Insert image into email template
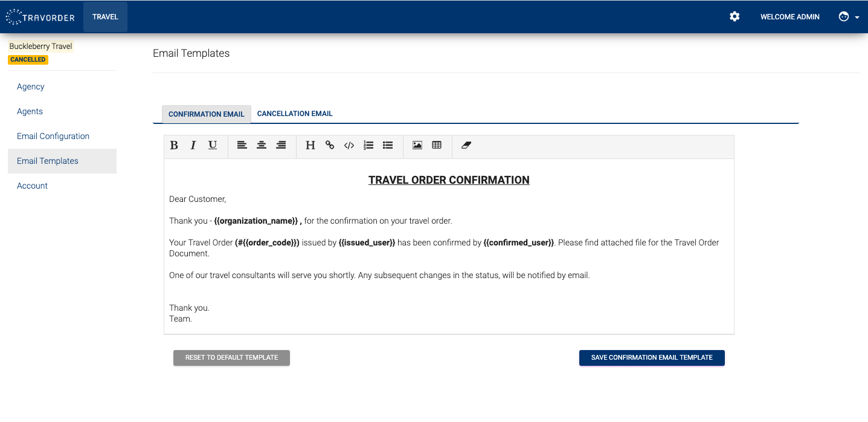This screenshot has height=422, width=868. (x=417, y=145)
